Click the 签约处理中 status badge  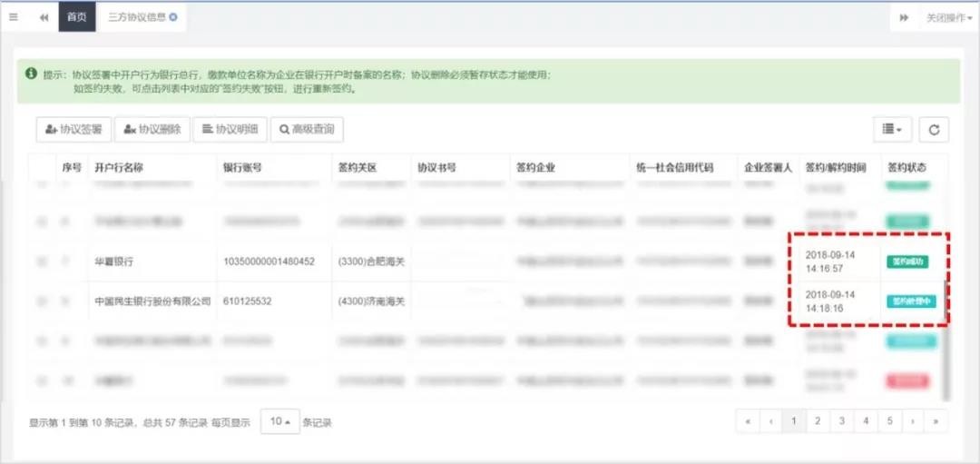(912, 301)
